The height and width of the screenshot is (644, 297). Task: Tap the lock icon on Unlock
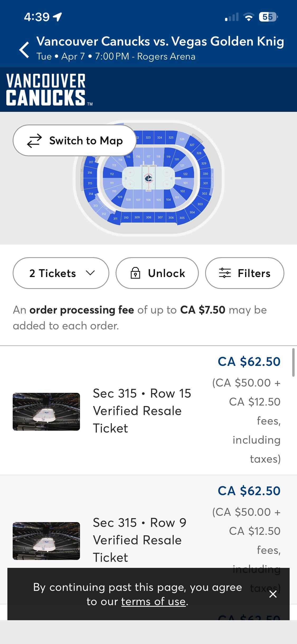point(135,273)
